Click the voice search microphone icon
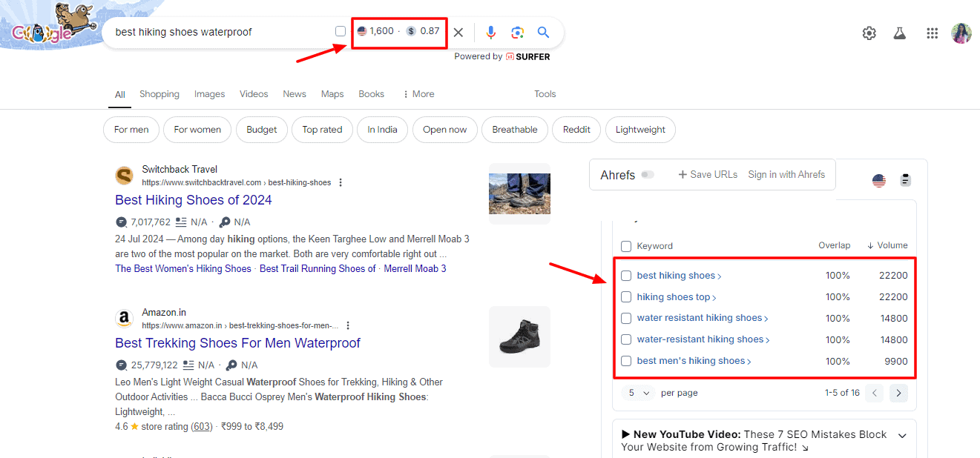The image size is (980, 458). 490,32
